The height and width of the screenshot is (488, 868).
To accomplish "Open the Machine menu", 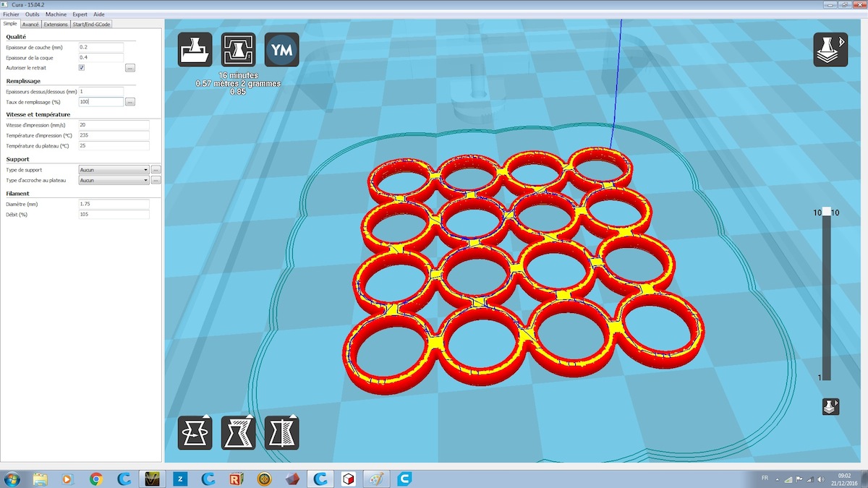I will click(56, 14).
